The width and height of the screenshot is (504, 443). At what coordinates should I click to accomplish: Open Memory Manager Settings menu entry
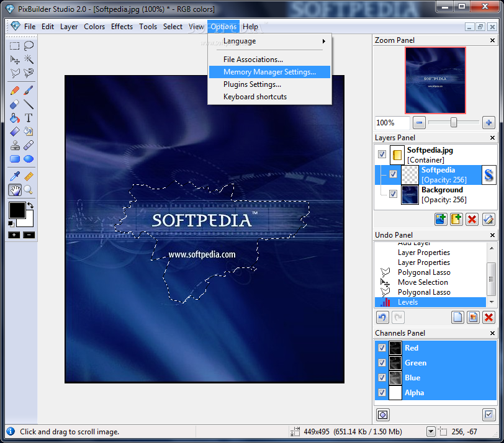[269, 72]
